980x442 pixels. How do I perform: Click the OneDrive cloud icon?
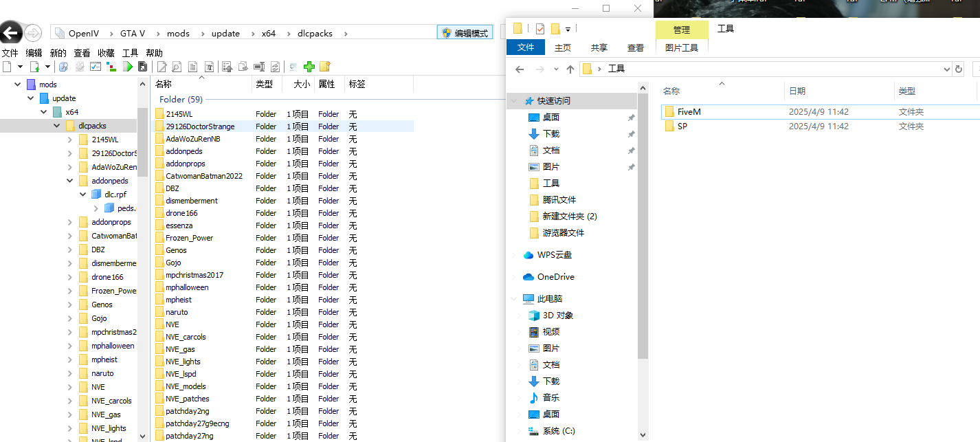pyautogui.click(x=528, y=277)
